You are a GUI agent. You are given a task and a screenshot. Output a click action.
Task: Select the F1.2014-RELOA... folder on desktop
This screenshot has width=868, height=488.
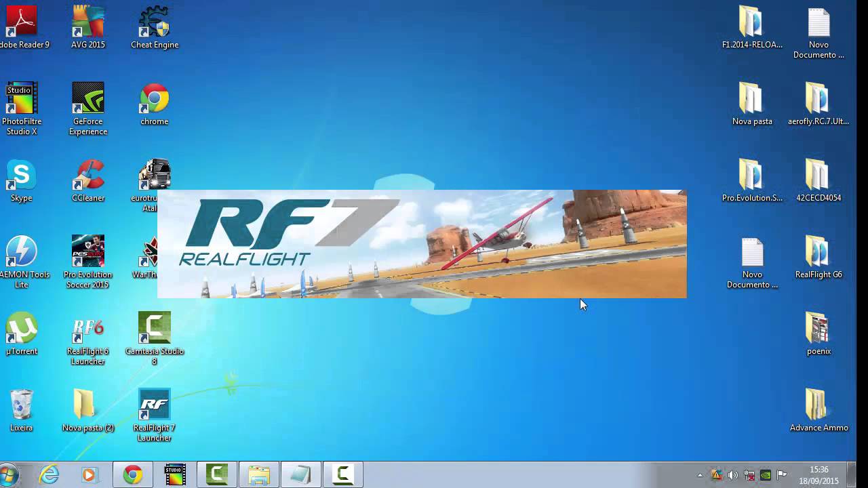752,28
